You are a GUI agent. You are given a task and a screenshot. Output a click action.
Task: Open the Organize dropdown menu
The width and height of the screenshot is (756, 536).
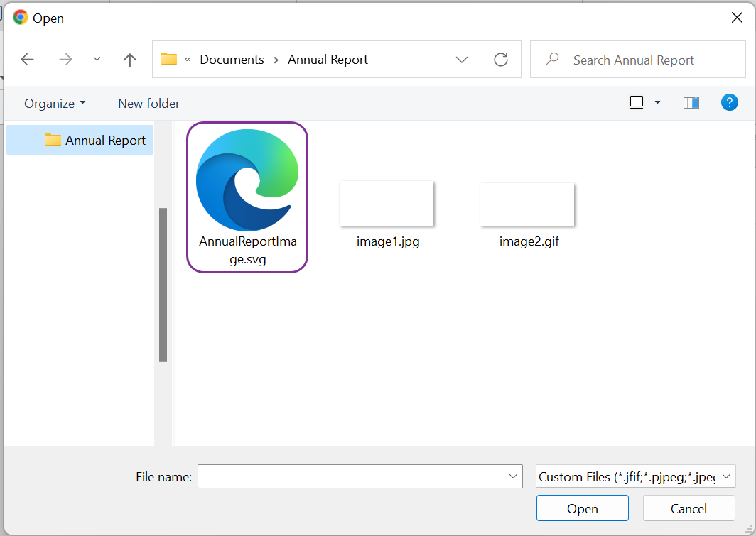click(x=54, y=103)
